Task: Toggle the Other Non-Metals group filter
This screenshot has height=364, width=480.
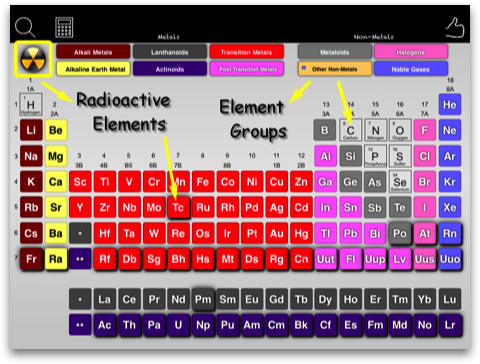Action: pos(335,69)
